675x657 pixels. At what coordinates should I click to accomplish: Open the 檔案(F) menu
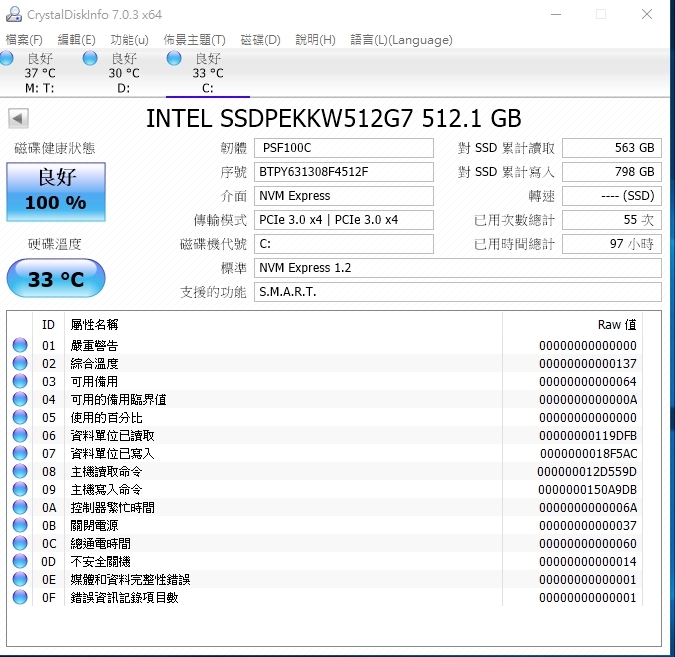(24, 40)
